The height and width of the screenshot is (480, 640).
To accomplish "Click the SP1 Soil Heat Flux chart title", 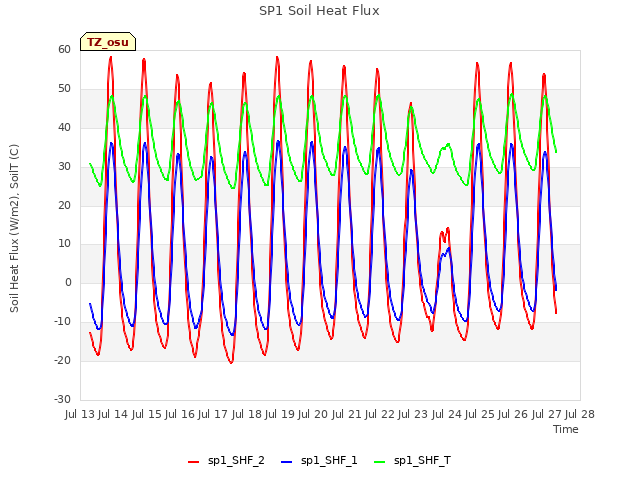I will click(x=319, y=11).
